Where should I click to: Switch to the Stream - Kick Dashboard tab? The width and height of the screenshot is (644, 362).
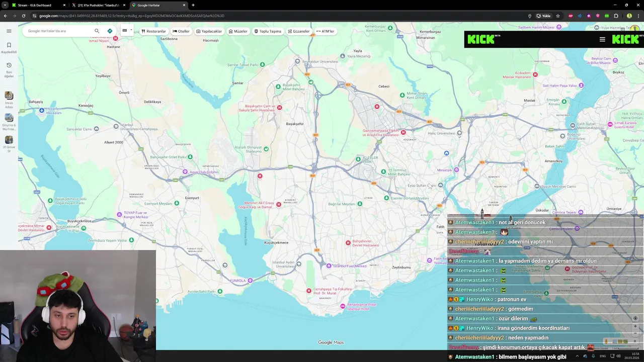pyautogui.click(x=38, y=5)
